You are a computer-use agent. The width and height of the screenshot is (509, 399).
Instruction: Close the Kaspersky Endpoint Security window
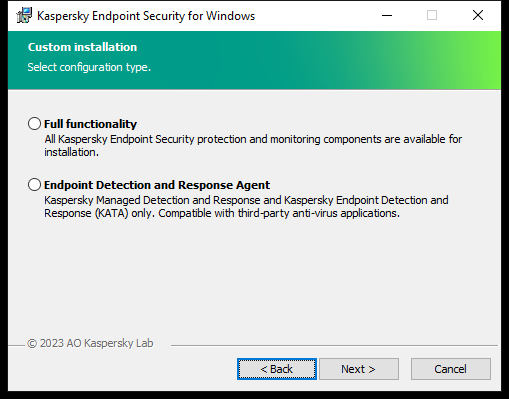pos(478,15)
